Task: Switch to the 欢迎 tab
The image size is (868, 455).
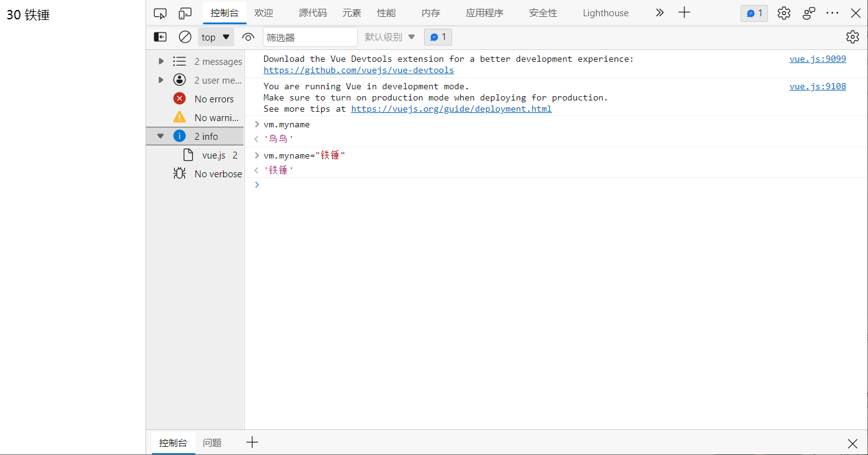Action: pyautogui.click(x=264, y=13)
